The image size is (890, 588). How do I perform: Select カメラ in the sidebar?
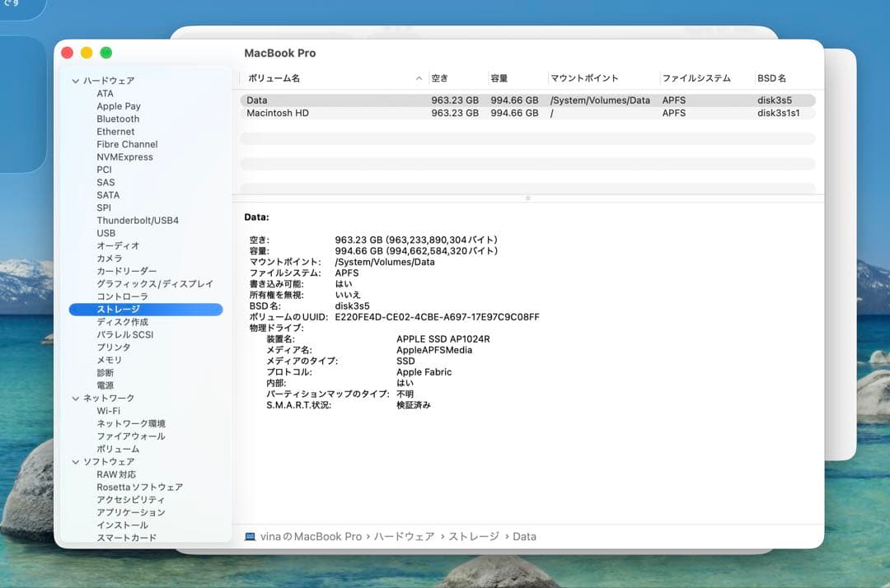click(110, 259)
